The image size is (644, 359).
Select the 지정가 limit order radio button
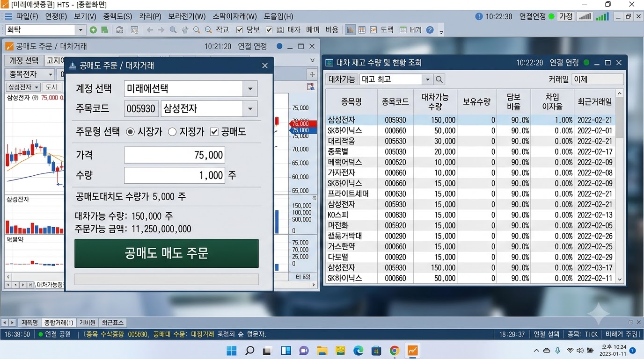172,132
